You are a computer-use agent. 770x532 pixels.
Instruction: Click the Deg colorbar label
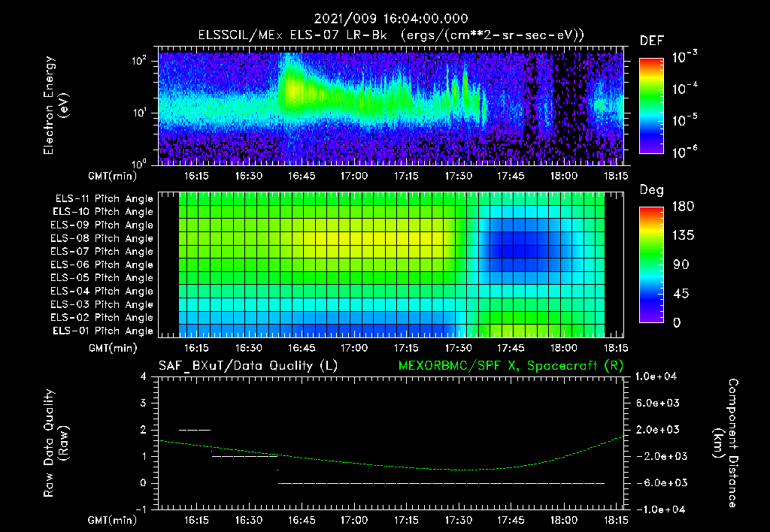click(x=652, y=190)
